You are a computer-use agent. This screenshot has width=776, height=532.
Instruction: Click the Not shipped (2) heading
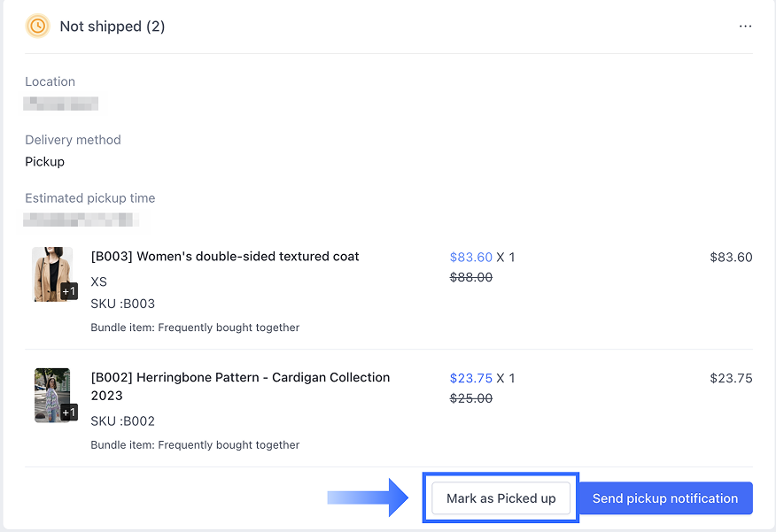coord(113,27)
